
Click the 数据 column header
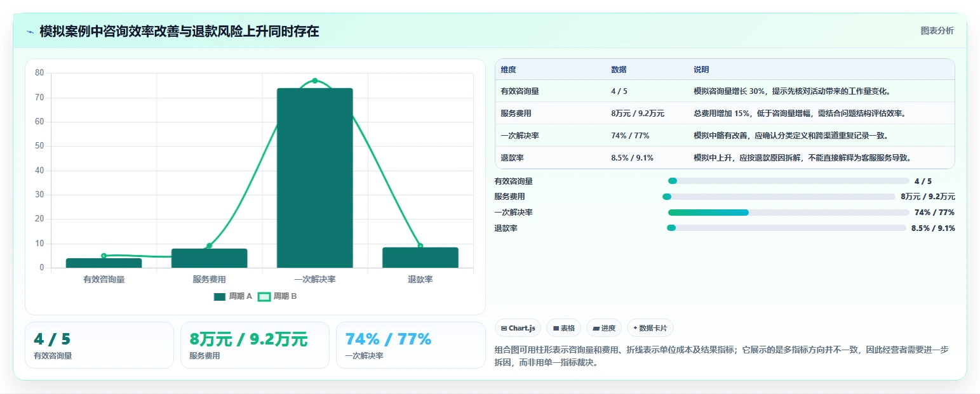(619, 69)
